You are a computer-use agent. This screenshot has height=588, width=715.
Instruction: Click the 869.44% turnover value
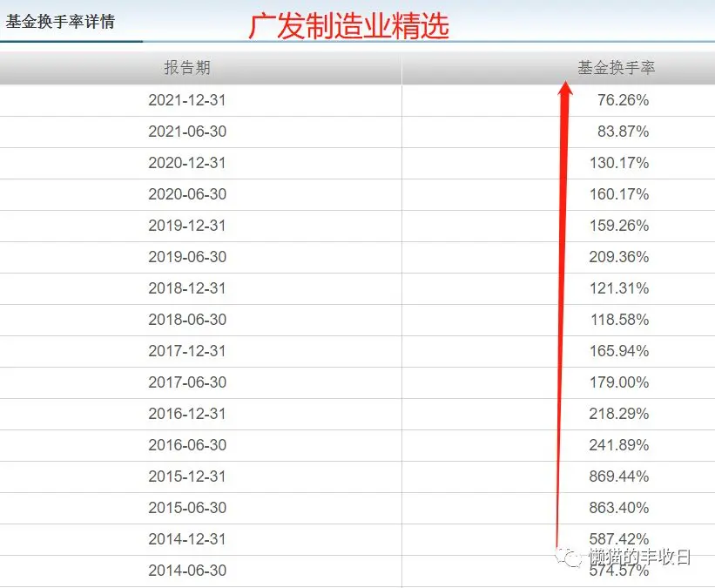point(619,476)
